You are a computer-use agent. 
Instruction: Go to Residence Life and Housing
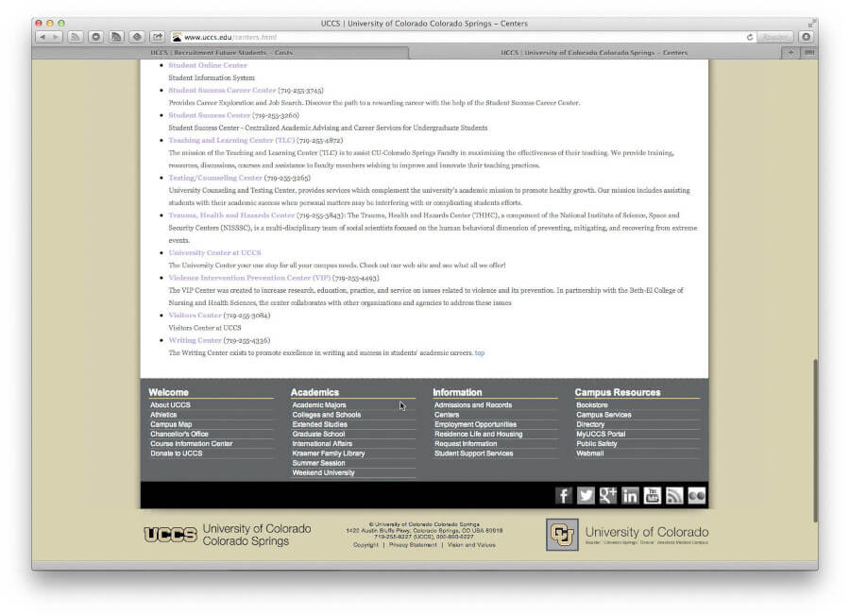pos(478,435)
